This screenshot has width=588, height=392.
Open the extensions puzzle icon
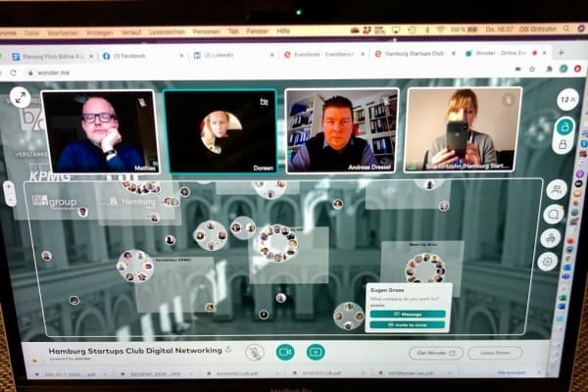coord(549,69)
